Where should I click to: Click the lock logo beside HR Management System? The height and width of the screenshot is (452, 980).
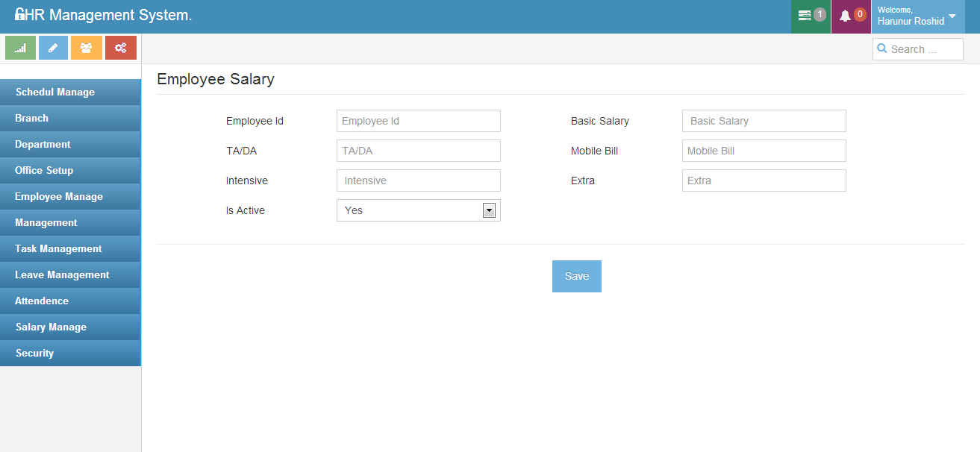19,14
